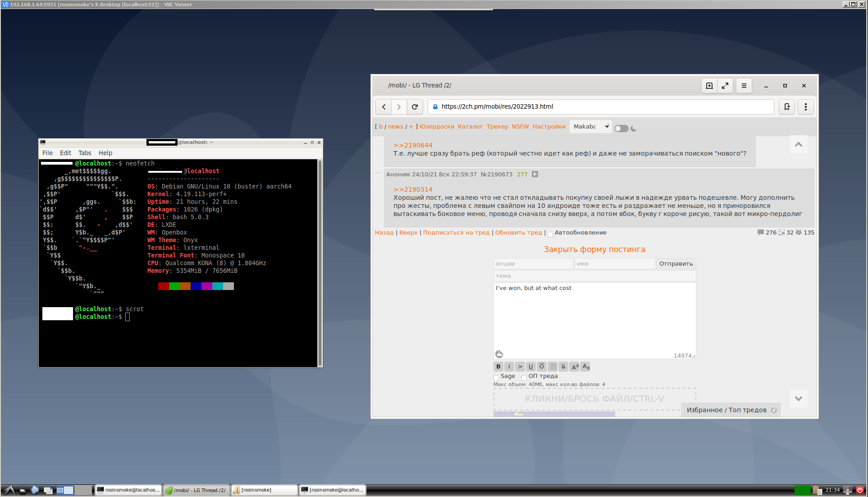This screenshot has width=868, height=497.
Task: Check the ОП треда checkbox
Action: pyautogui.click(x=524, y=377)
